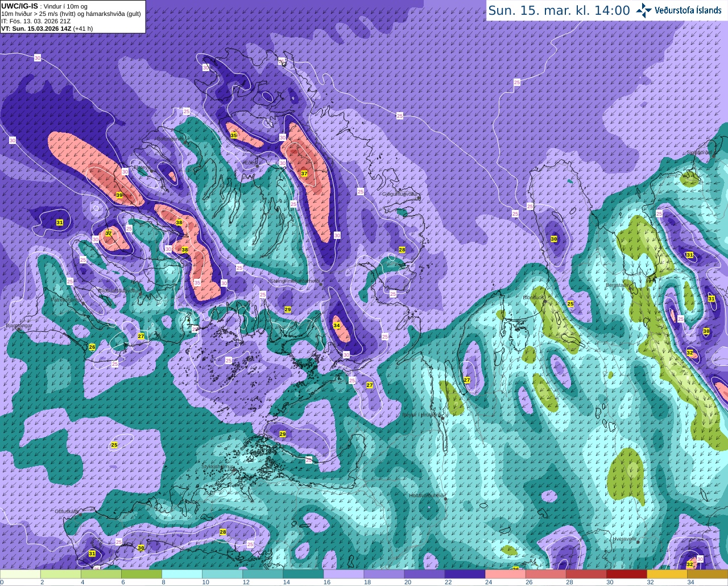Click the yellow 28 gust marker near Gjögurflugvöllur
The width and height of the screenshot is (728, 586).
click(402, 250)
